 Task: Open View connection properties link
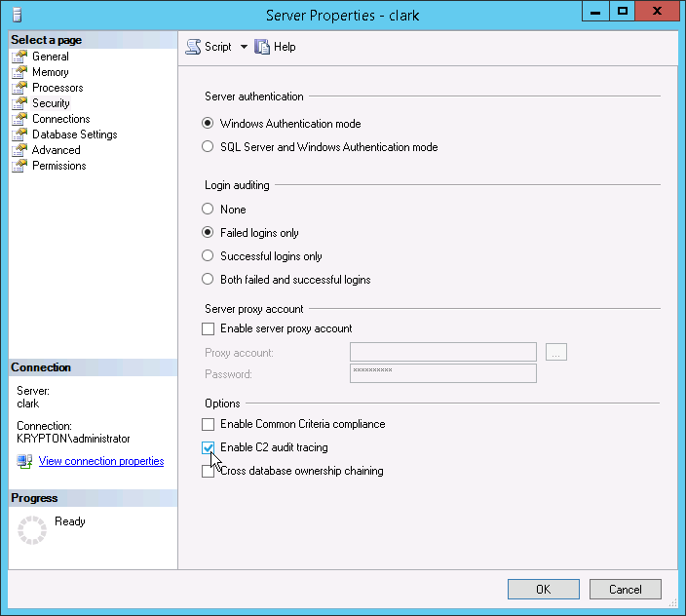(101, 461)
